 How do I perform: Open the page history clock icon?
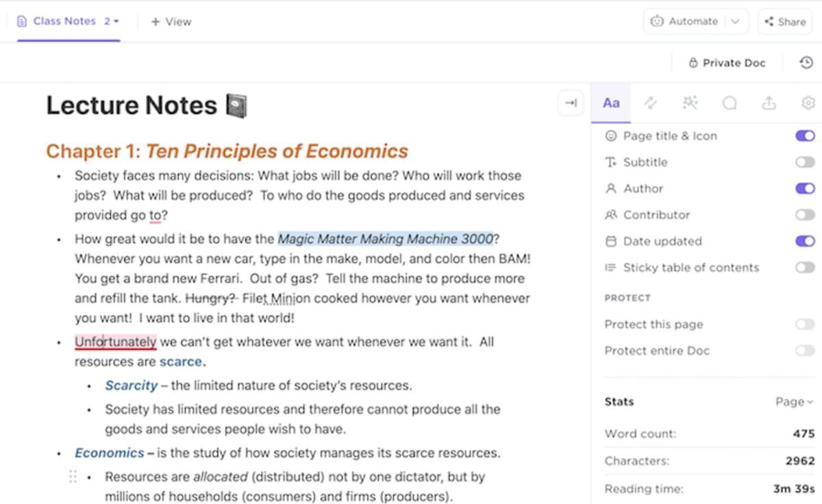tap(806, 63)
